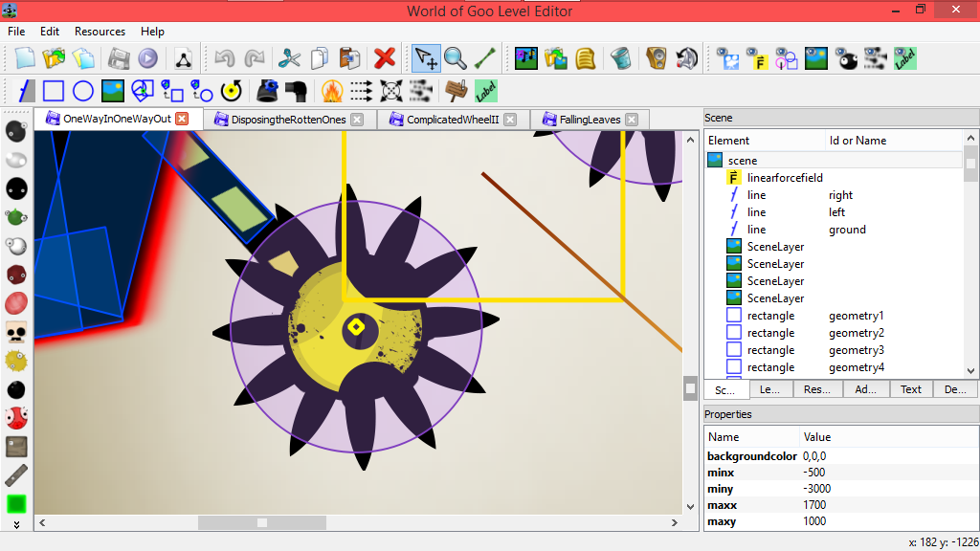The width and height of the screenshot is (980, 551).
Task: Expand more goo balls double chevron
Action: pyautogui.click(x=16, y=525)
